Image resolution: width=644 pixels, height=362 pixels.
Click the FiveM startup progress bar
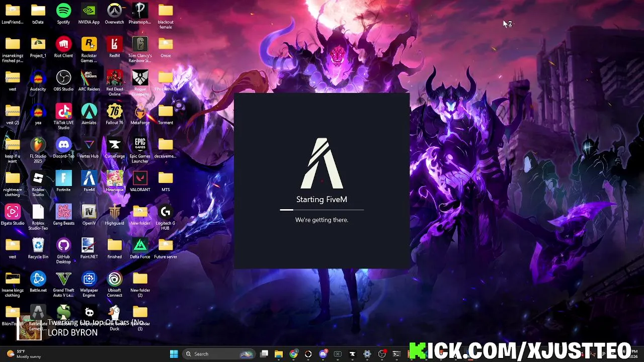coord(321,210)
